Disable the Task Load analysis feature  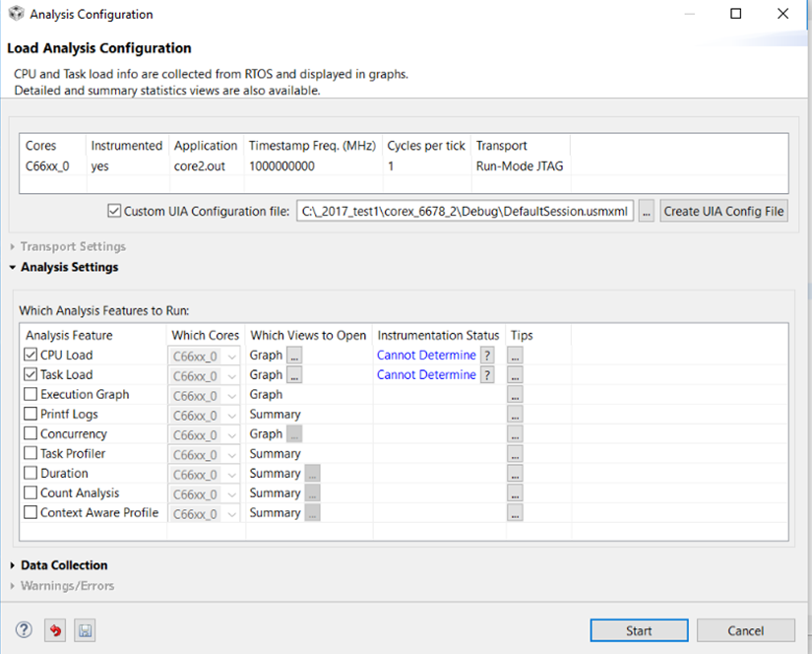click(29, 374)
